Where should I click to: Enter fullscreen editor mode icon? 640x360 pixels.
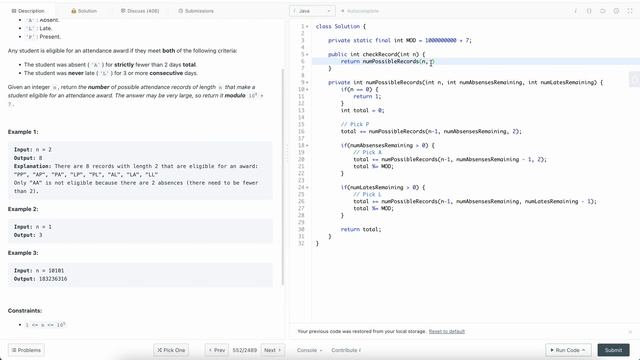629,11
